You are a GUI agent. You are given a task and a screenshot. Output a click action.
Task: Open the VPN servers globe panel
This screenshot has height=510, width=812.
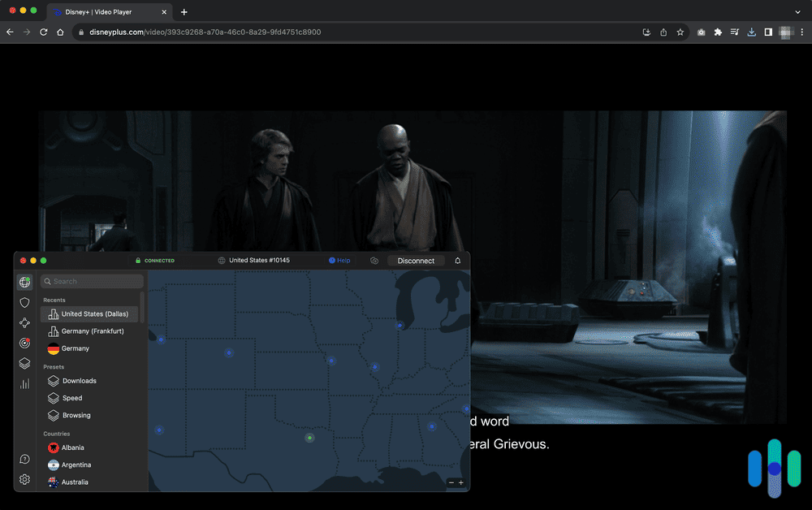click(x=24, y=282)
